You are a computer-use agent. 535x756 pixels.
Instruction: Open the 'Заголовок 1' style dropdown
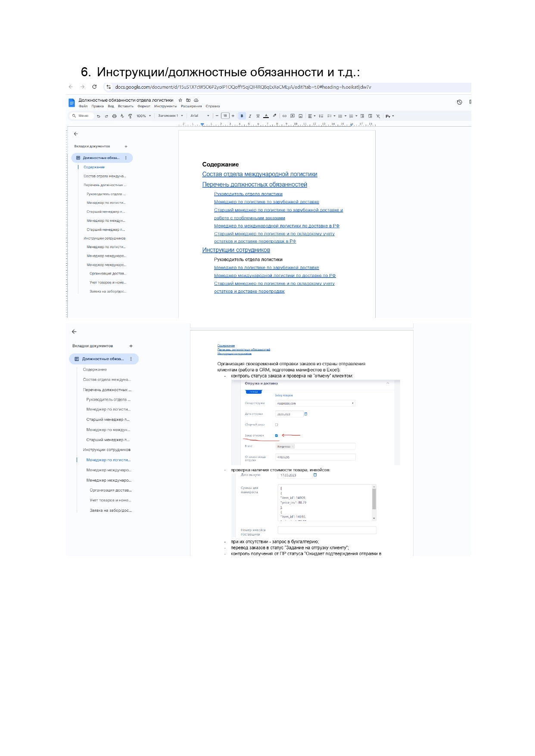[170, 116]
